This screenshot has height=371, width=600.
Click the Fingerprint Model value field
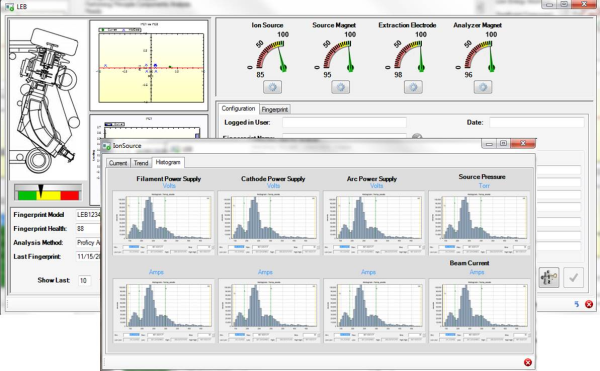[x=88, y=215]
